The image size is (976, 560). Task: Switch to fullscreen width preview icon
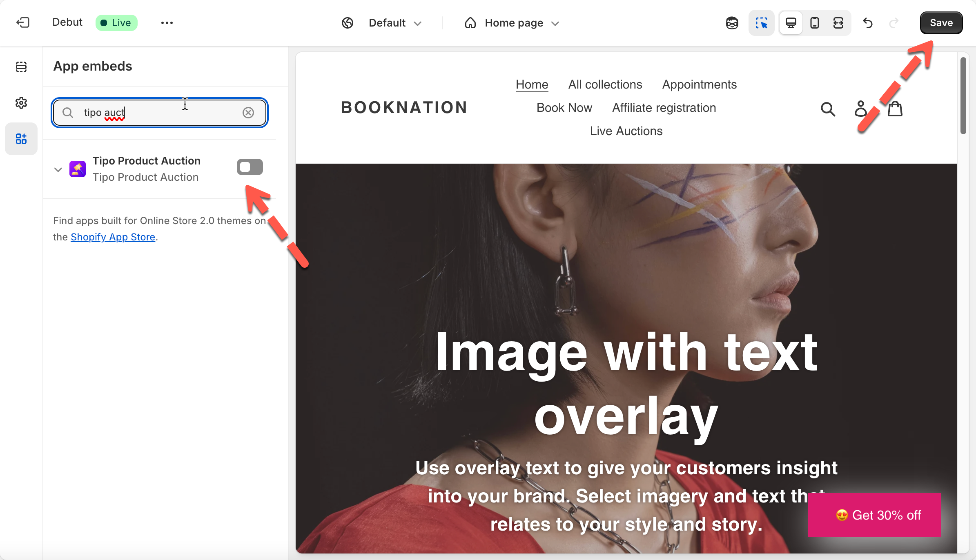(838, 23)
